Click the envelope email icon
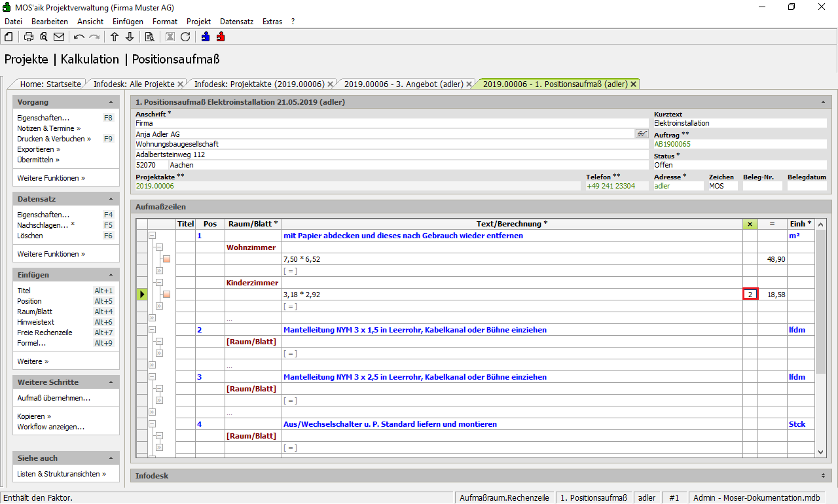The image size is (838, 504). tap(59, 37)
